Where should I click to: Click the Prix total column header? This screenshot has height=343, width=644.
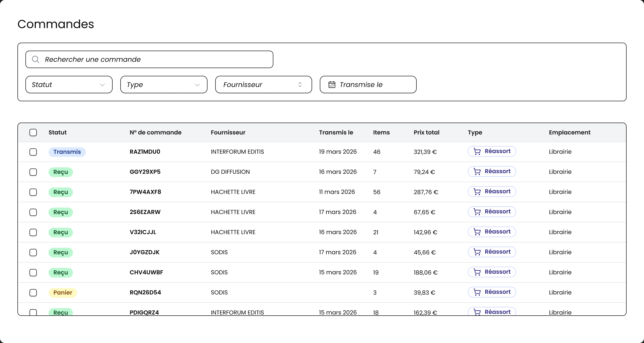[x=426, y=132]
